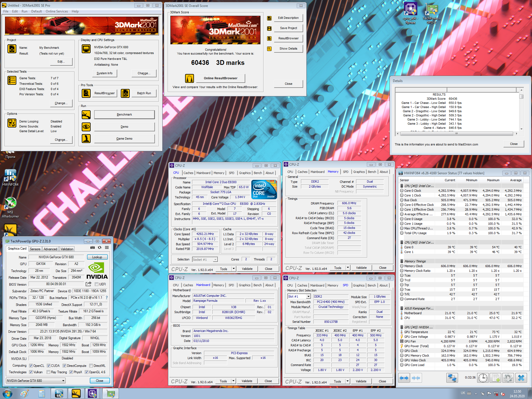The image size is (532, 399).
Task: Click the GPU-Z screenshot camera icon
Action: [x=93, y=247]
